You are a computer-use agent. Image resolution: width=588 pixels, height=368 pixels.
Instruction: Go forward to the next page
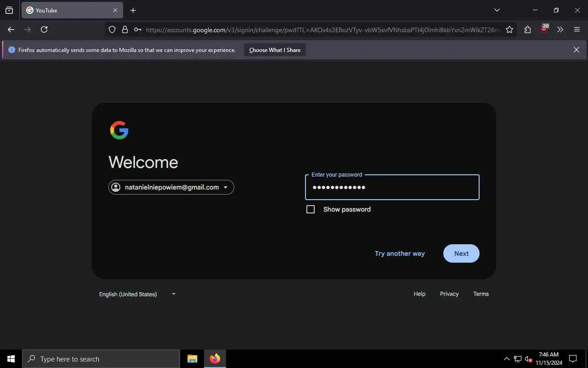tap(28, 29)
